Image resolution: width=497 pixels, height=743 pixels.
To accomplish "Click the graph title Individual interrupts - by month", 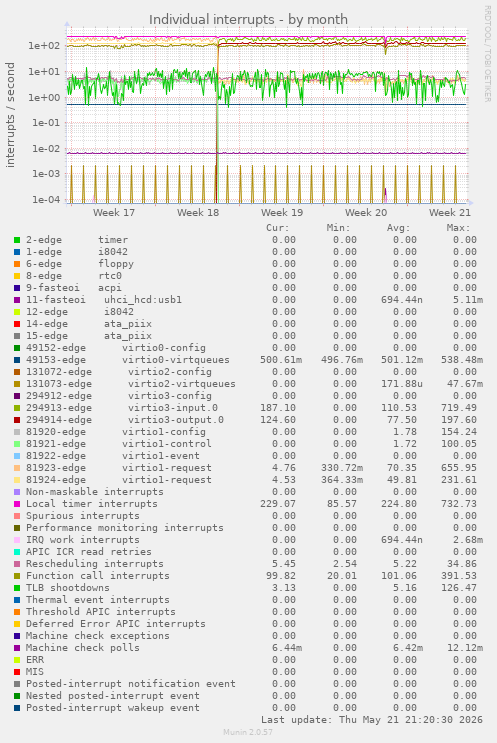I will click(248, 19).
